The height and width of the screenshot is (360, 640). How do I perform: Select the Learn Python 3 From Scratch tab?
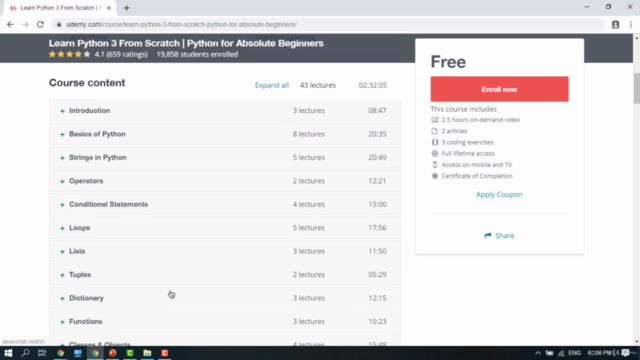[60, 8]
